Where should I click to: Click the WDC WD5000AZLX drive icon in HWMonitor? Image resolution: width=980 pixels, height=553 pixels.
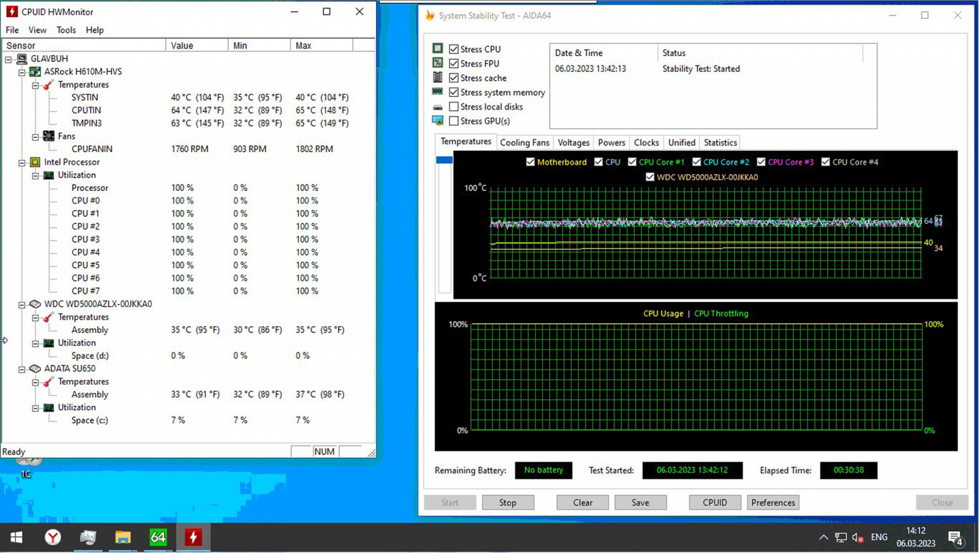coord(35,304)
